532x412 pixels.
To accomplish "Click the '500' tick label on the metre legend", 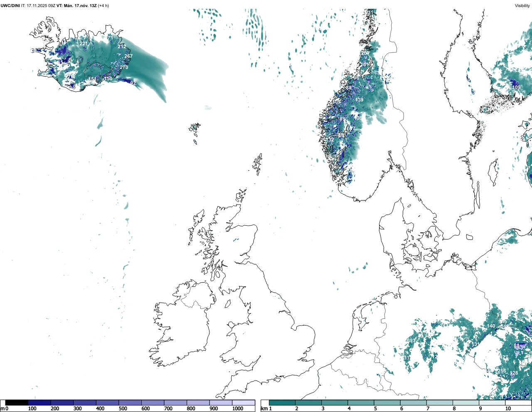I will [123, 409].
